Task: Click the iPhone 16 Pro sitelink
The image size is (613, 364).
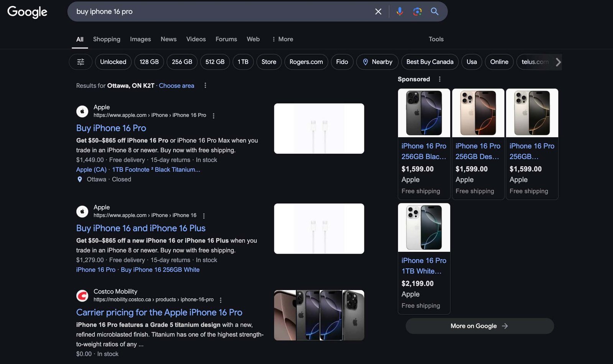Action: [x=96, y=269]
